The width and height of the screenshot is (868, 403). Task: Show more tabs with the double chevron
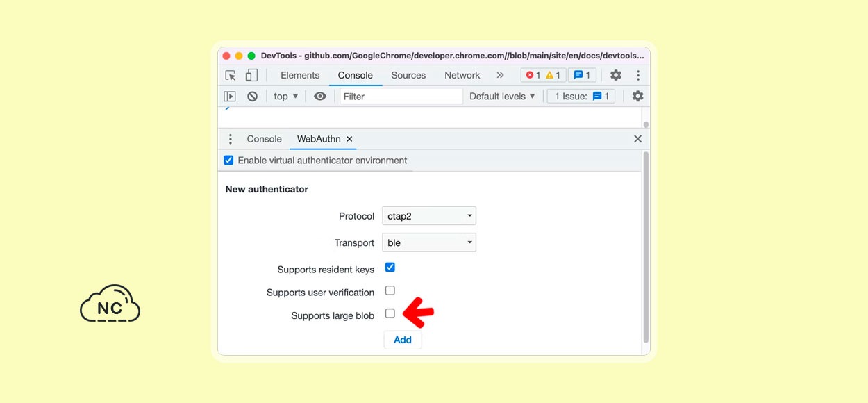click(500, 75)
